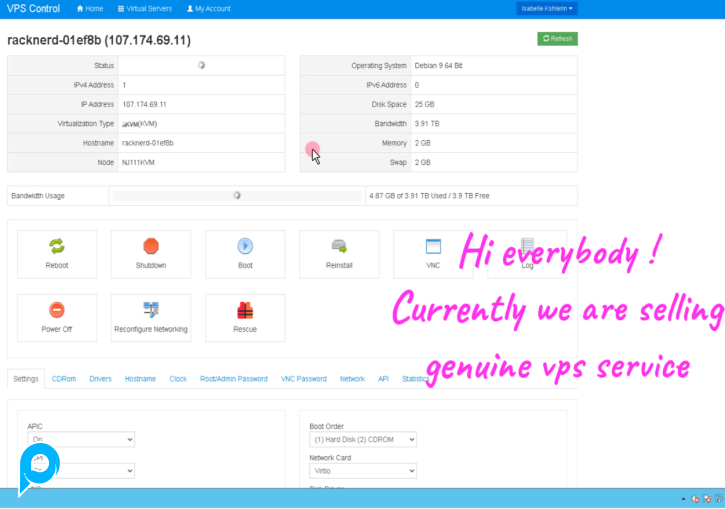This screenshot has height=509, width=725.
Task: Go to Virtual Servers in navbar
Action: click(x=144, y=8)
